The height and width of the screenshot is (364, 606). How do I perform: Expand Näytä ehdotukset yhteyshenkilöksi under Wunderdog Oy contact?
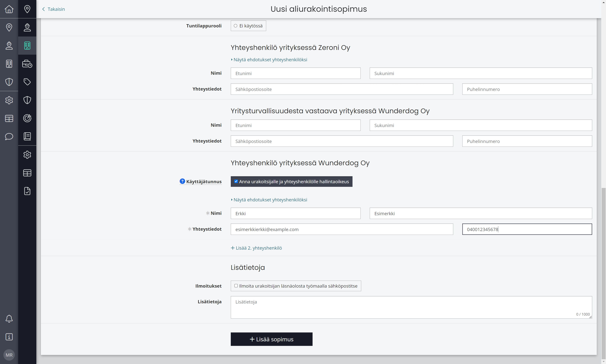[269, 200]
